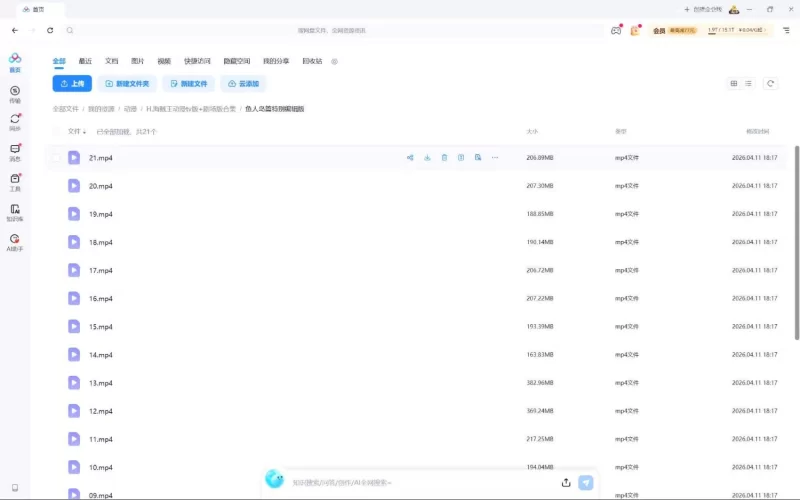The image size is (800, 500).
Task: Expand the 会员 storage banner arrow
Action: click(x=765, y=30)
